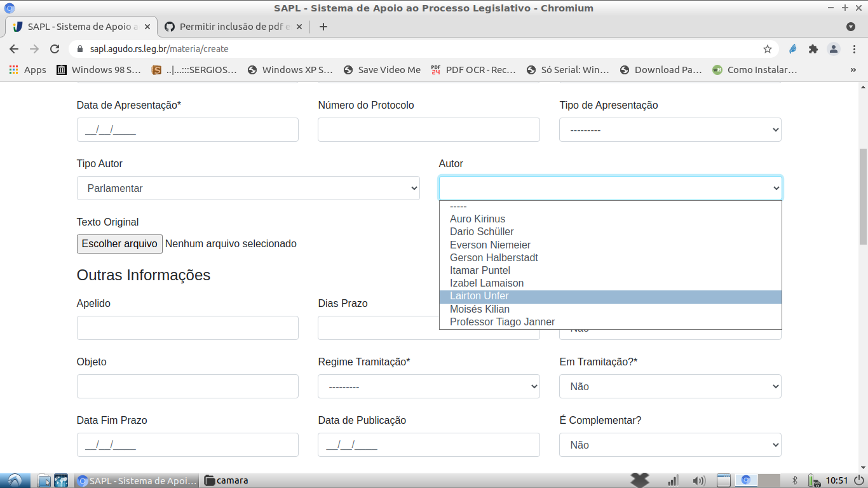Open the Regime Tramitação dropdown

[429, 386]
